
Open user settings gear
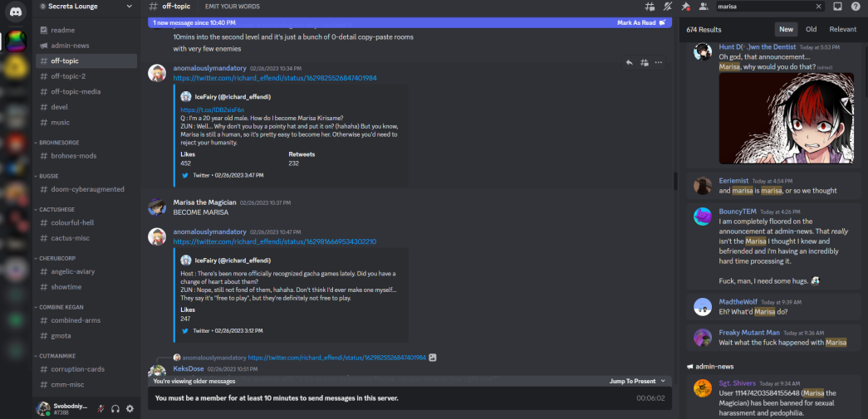pyautogui.click(x=130, y=408)
